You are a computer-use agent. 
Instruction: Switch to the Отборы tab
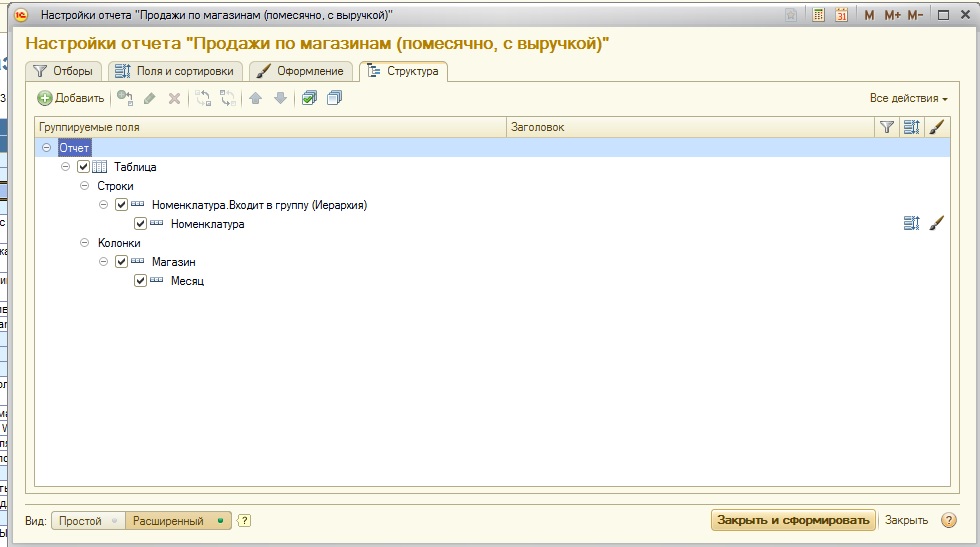click(x=63, y=71)
